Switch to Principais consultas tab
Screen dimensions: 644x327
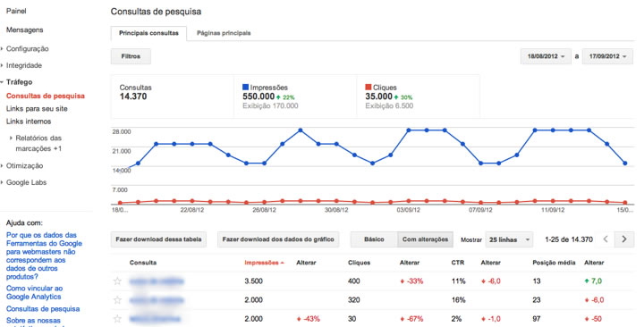pos(148,33)
